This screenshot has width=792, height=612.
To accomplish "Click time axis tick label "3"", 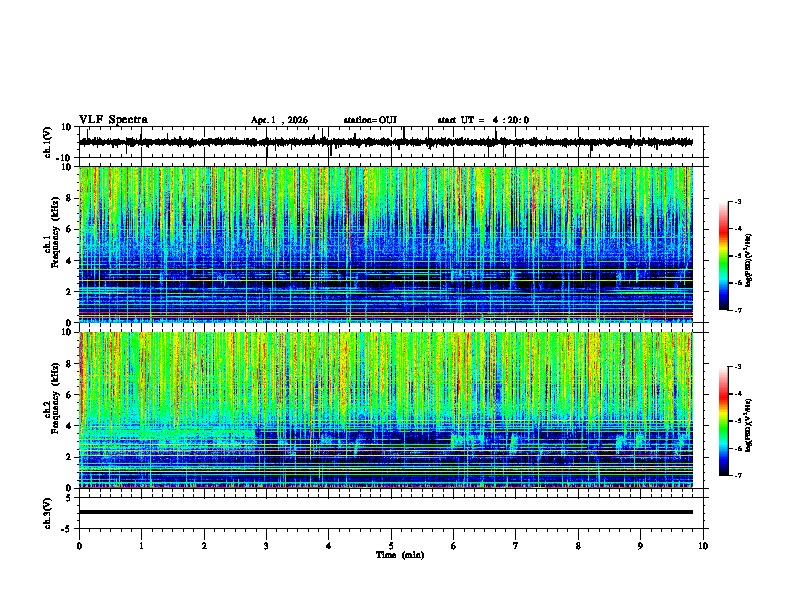I will [266, 546].
